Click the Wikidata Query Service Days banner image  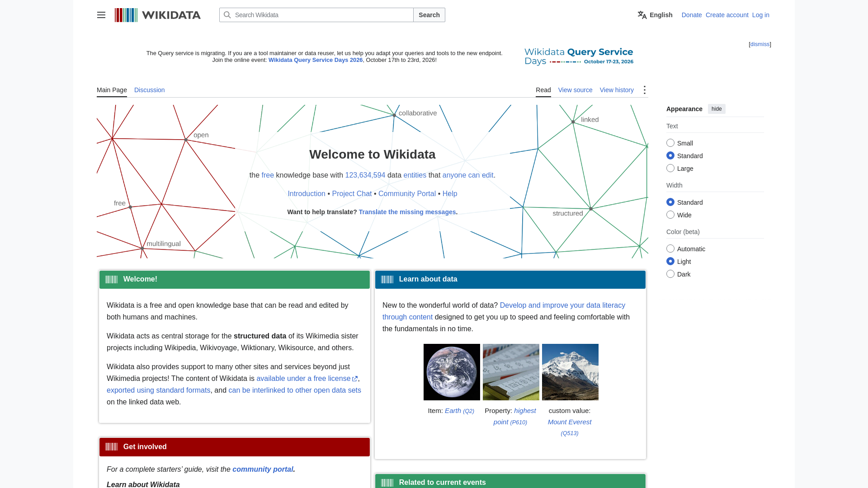pyautogui.click(x=579, y=56)
